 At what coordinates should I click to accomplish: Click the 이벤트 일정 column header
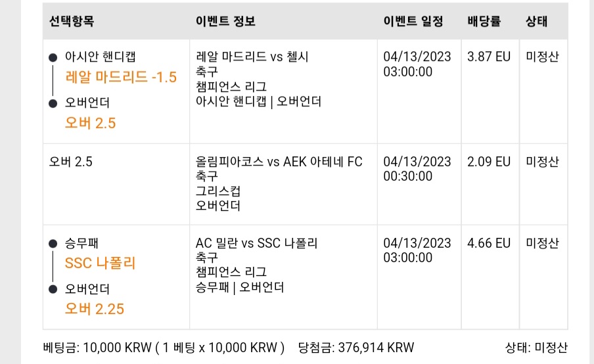coord(413,21)
